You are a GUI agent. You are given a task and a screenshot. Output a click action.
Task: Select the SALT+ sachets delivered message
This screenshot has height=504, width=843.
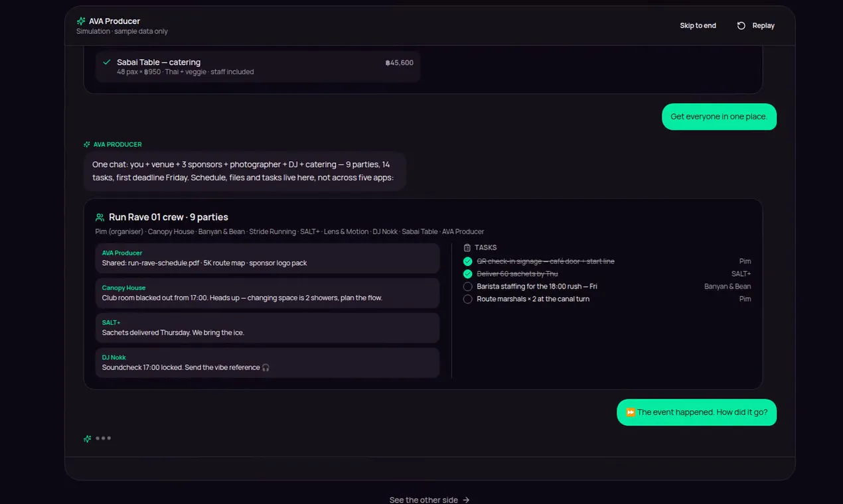tap(268, 328)
